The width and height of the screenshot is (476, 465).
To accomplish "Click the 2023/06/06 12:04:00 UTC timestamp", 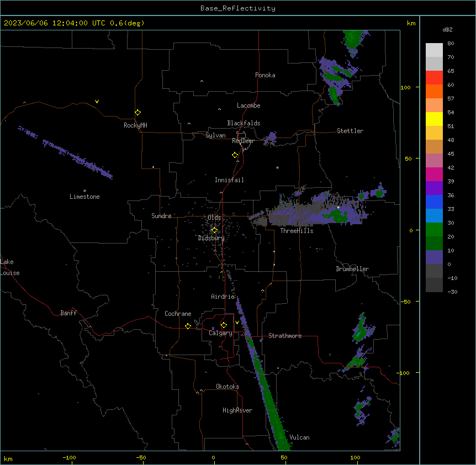I will [x=55, y=23].
